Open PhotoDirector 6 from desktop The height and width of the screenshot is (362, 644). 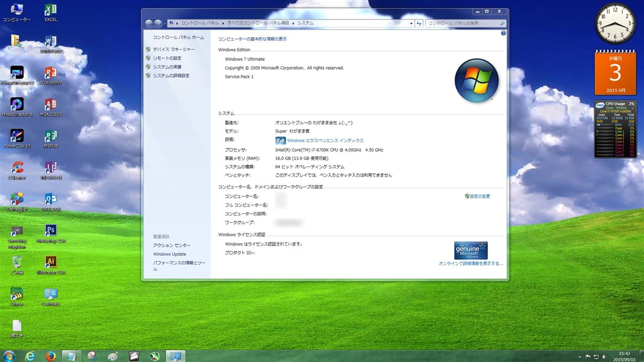17,108
